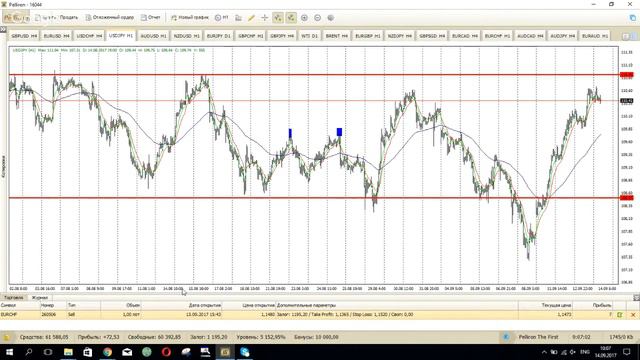Open chart settings globe icon
Viewport: 640px width, 360px height.
click(331, 18)
